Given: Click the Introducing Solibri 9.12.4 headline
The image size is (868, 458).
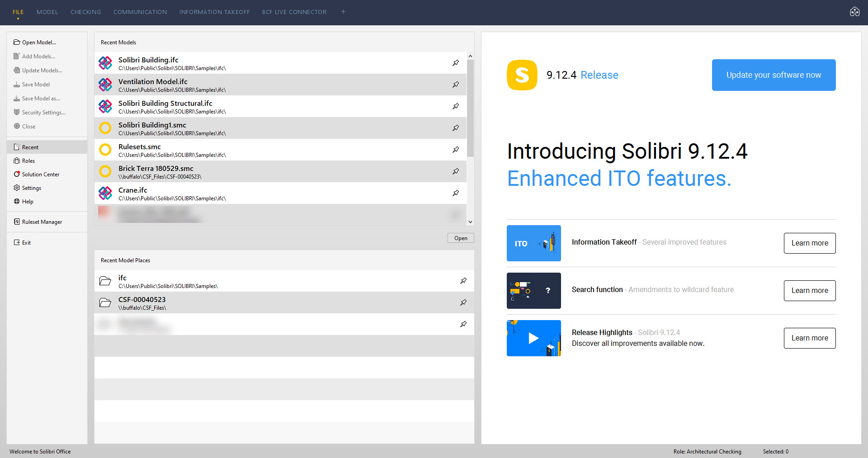Looking at the screenshot, I should pos(627,151).
